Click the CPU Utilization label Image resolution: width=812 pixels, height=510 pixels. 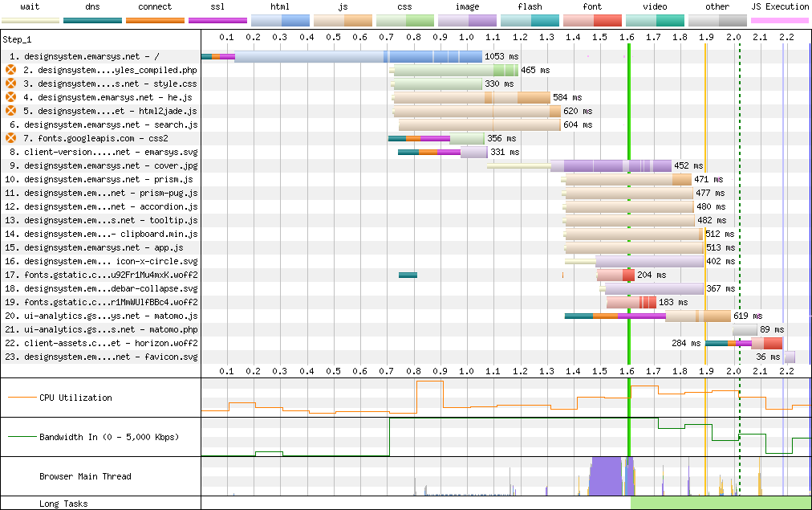(x=75, y=398)
